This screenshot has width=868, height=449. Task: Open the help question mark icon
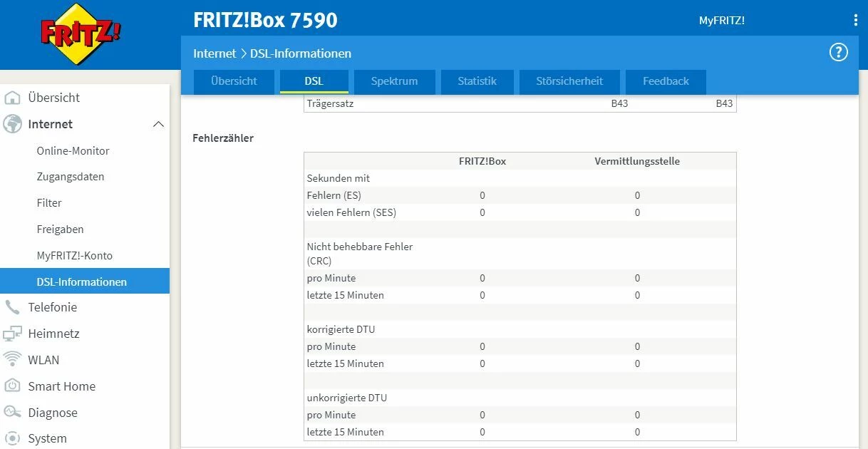[839, 52]
